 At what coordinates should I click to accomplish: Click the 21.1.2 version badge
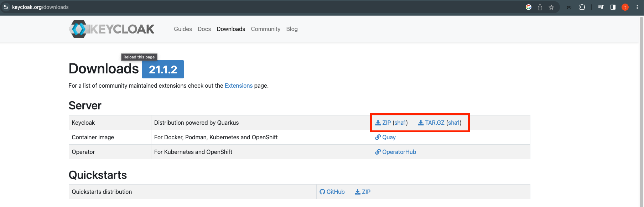(163, 69)
